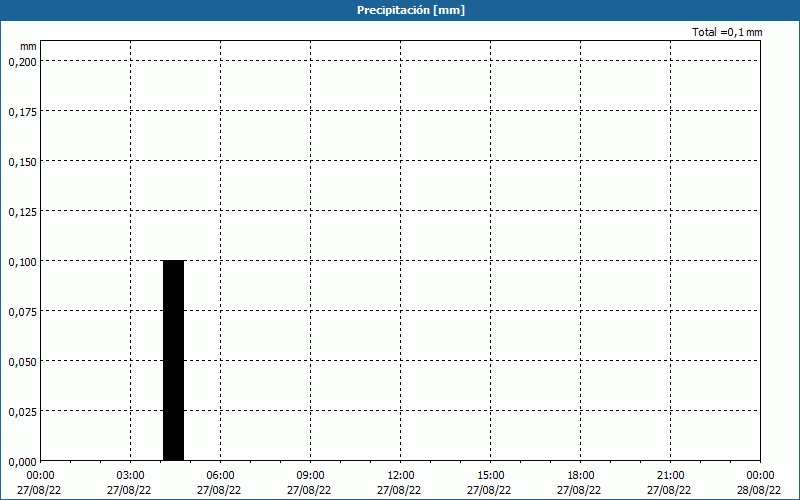Click the 0,075 y-axis value

pyautogui.click(x=23, y=312)
